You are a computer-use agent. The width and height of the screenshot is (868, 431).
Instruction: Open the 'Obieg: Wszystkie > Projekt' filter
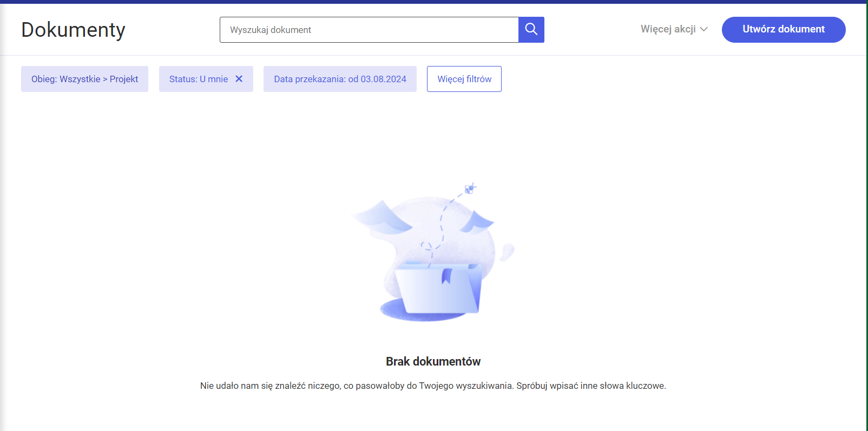[x=84, y=79]
